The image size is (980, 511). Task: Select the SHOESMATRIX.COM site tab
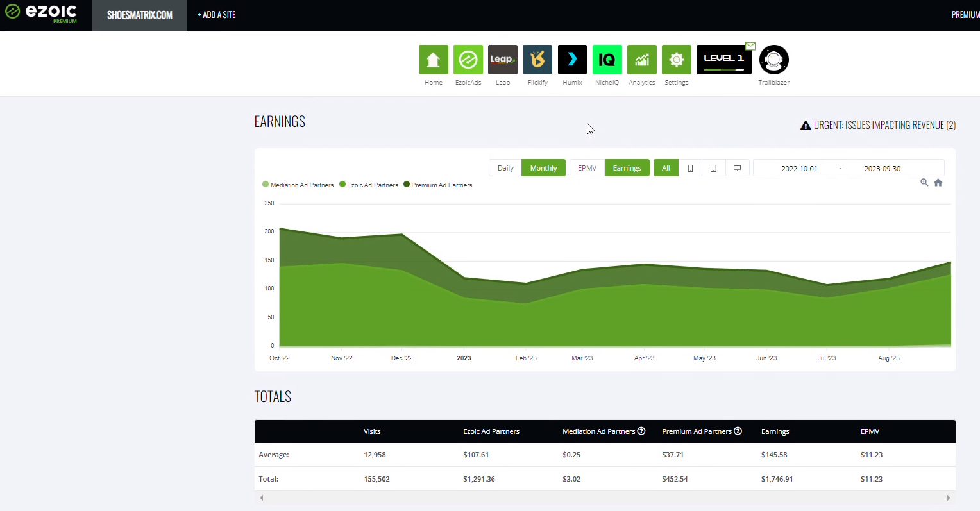click(x=140, y=15)
